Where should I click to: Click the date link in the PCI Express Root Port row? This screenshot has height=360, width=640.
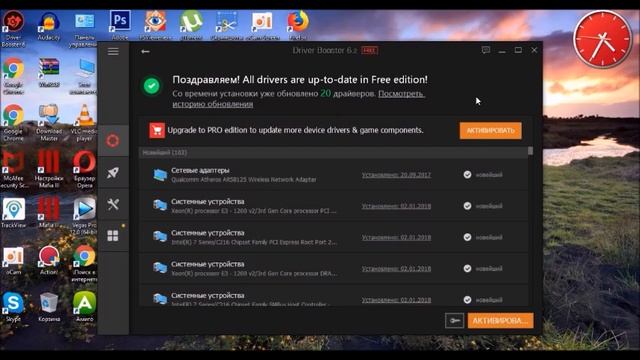[396, 237]
